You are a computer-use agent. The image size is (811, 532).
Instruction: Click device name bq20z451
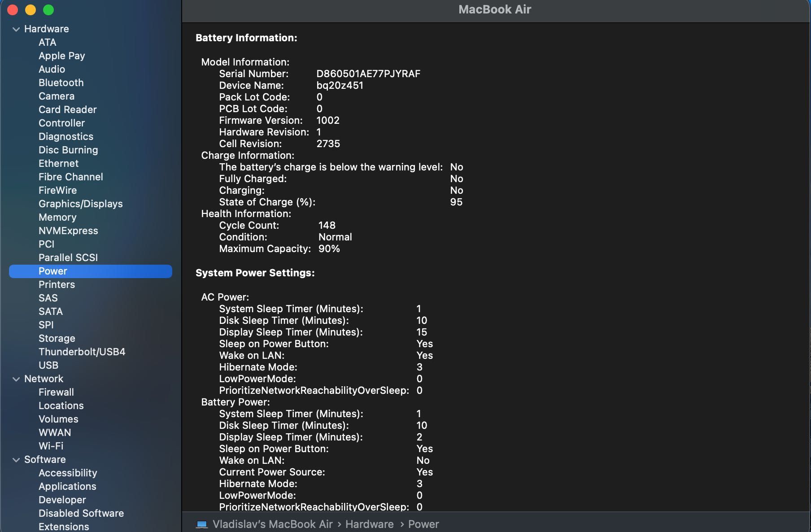340,85
